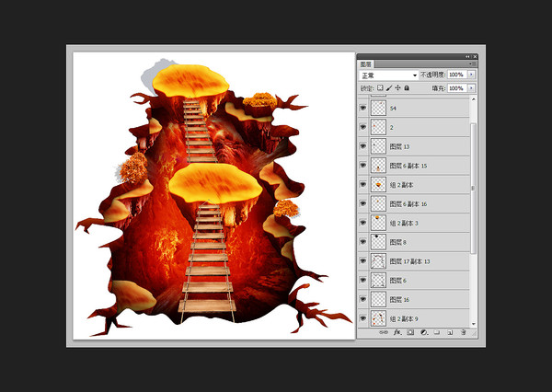Viewport: 552px width, 392px height.
Task: Toggle eye icon of 图层 6 layer
Action: tap(363, 280)
